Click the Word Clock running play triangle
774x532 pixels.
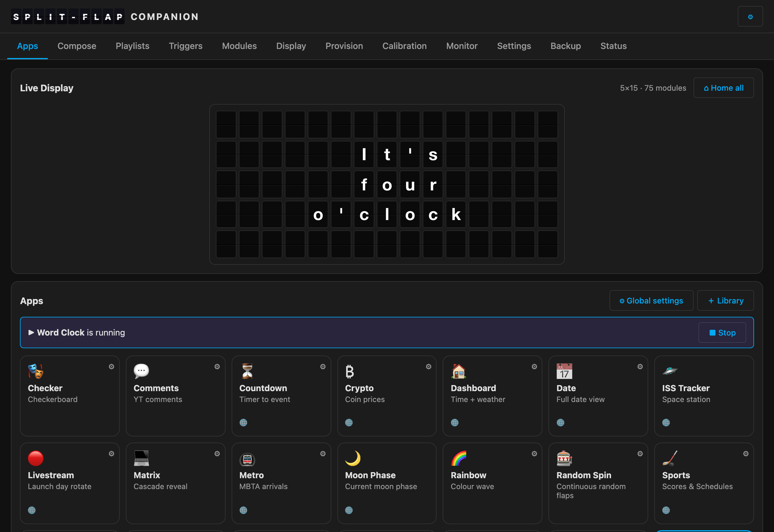click(31, 332)
